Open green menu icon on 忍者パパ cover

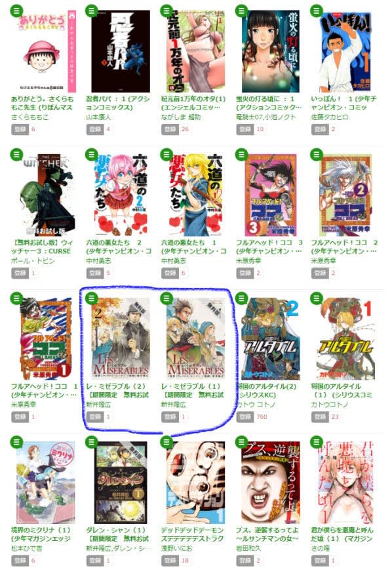click(91, 11)
